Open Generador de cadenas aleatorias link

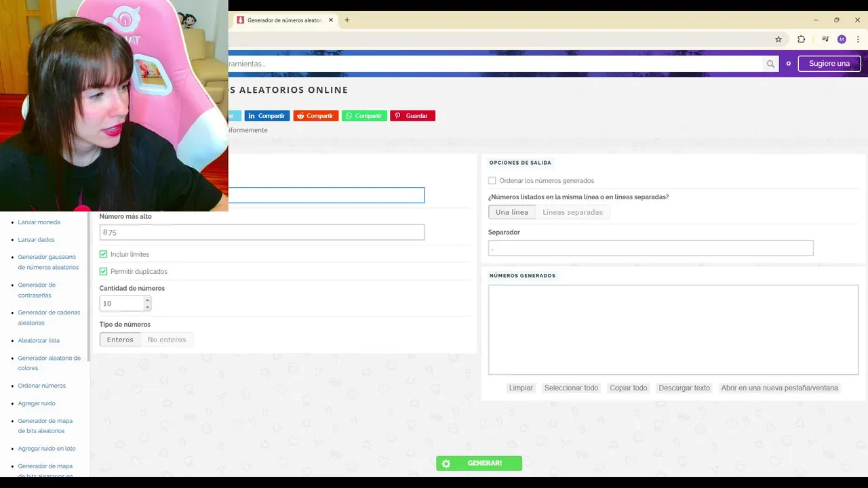click(x=49, y=318)
